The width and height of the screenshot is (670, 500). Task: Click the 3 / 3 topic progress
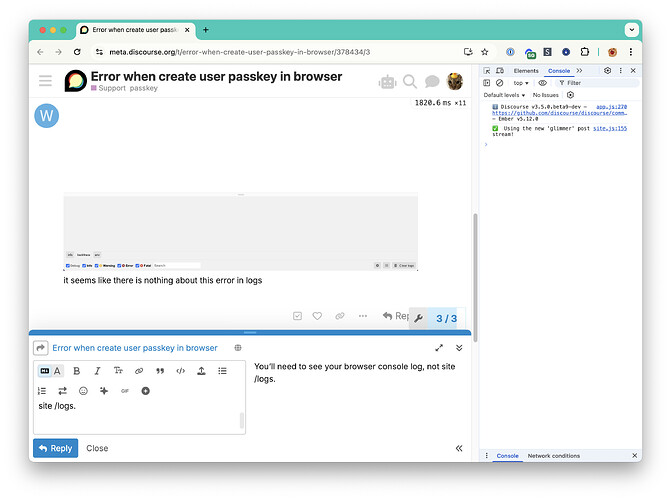(x=447, y=318)
